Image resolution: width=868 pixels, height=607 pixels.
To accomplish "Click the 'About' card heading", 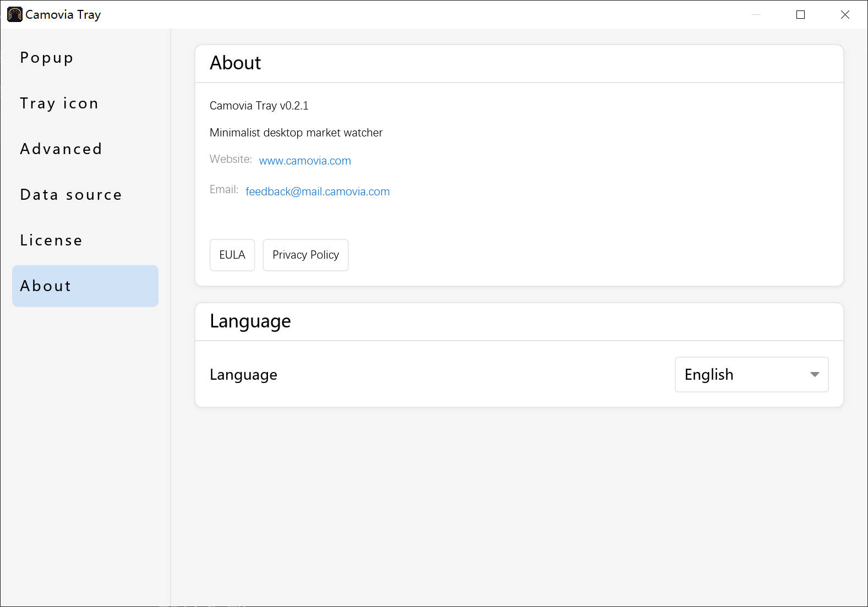I will click(236, 63).
